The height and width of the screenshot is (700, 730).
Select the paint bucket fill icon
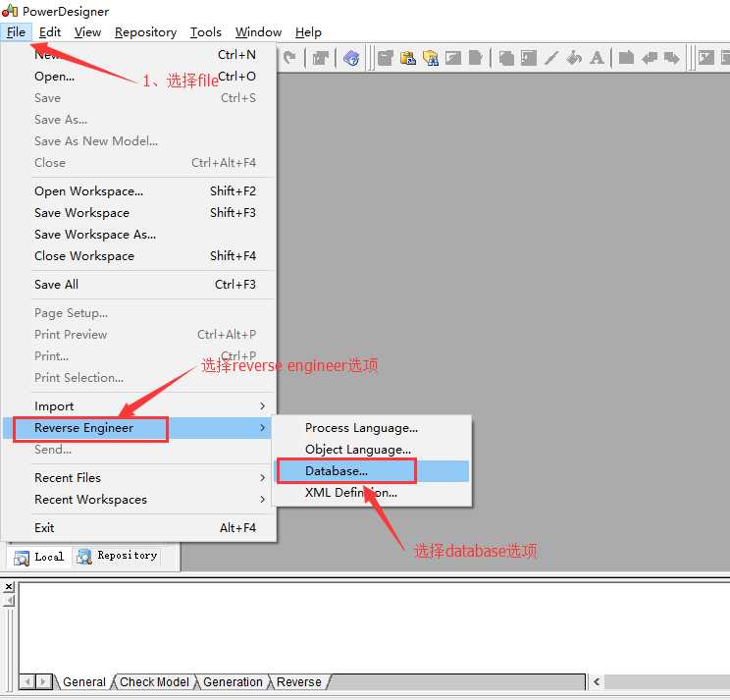pyautogui.click(x=574, y=58)
